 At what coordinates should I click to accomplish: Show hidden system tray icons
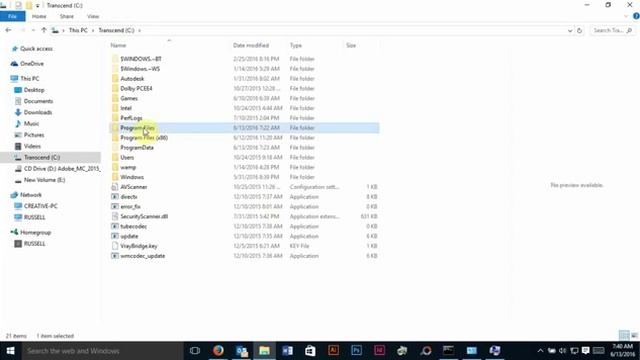pos(540,351)
